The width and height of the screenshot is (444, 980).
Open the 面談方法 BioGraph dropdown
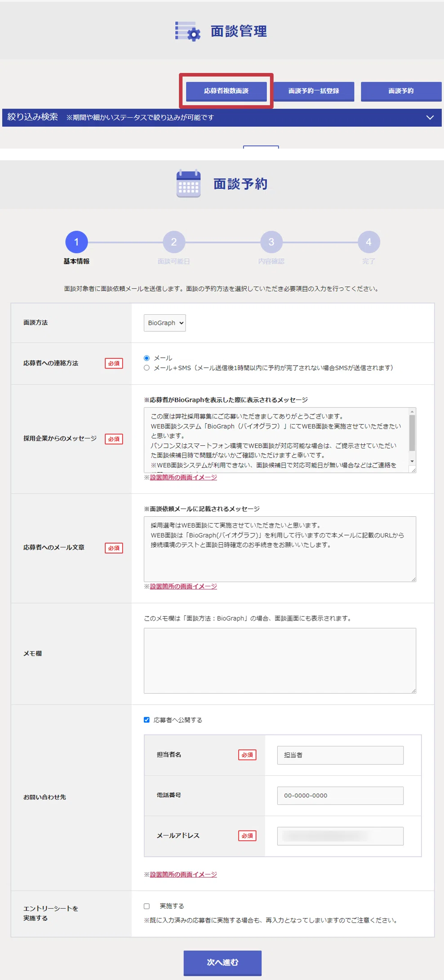point(164,323)
